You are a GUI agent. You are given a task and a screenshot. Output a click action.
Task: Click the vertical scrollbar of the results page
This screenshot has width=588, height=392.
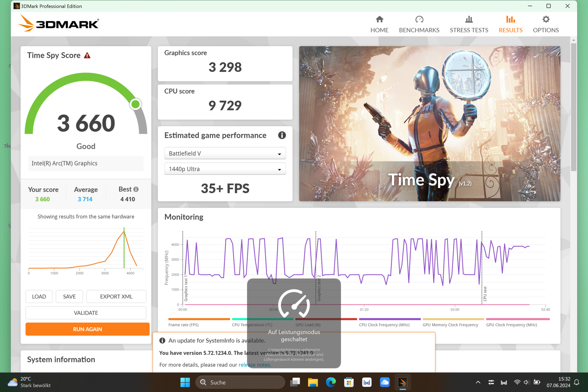pos(574,107)
